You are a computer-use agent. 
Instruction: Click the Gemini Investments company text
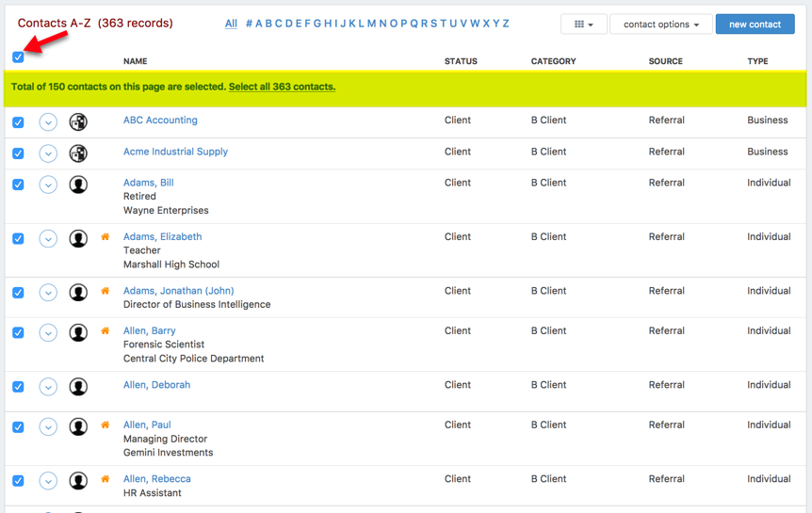(169, 453)
